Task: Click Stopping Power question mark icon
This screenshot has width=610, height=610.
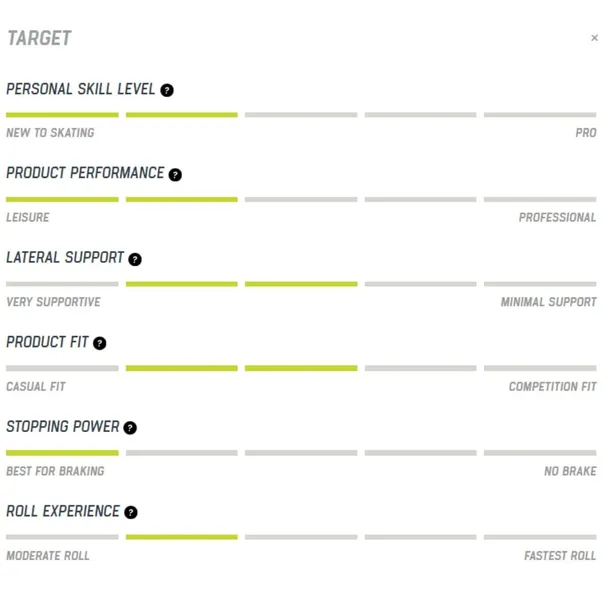Action: click(130, 428)
